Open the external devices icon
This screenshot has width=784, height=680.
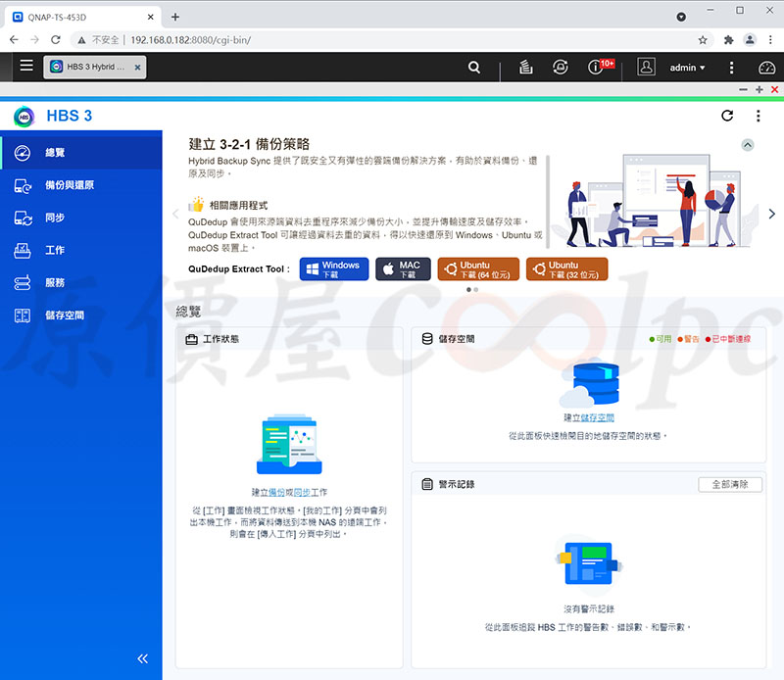560,67
